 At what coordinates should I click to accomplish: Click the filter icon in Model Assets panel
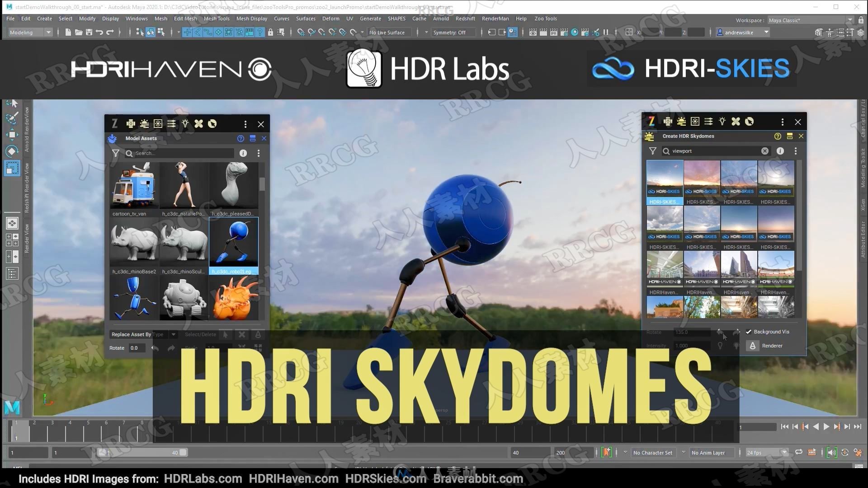pos(115,153)
